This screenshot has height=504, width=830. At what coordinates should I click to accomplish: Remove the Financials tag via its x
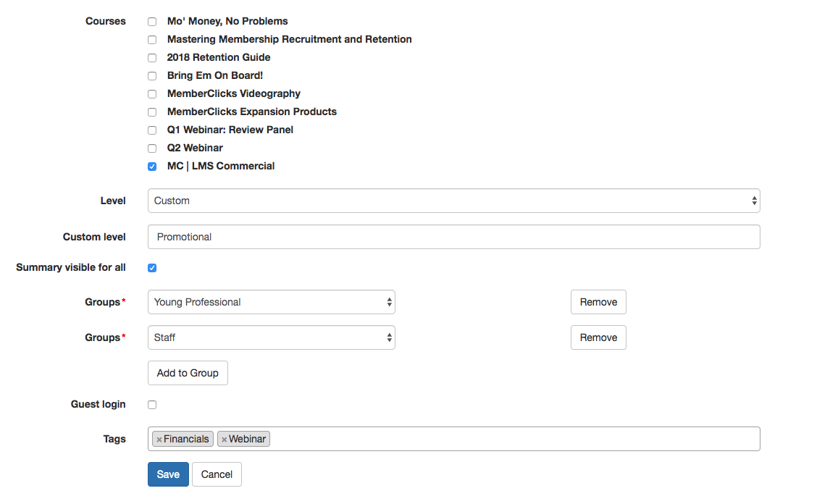[x=159, y=440]
